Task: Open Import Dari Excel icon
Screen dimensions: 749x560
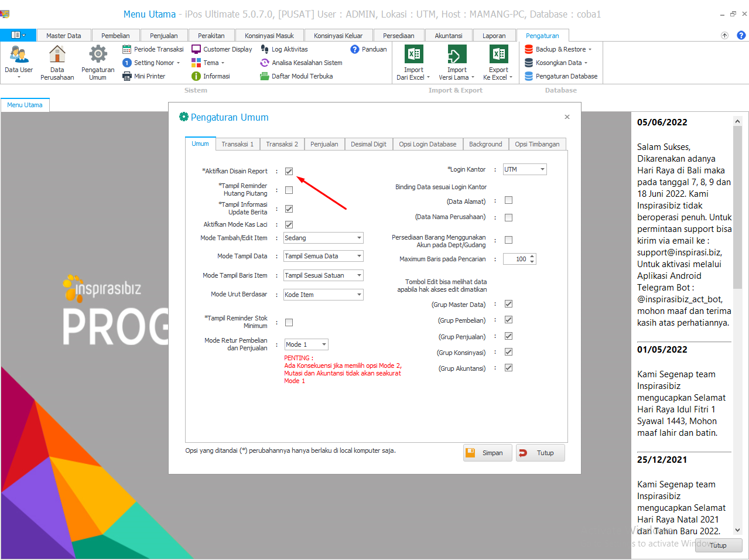Action: click(x=413, y=54)
